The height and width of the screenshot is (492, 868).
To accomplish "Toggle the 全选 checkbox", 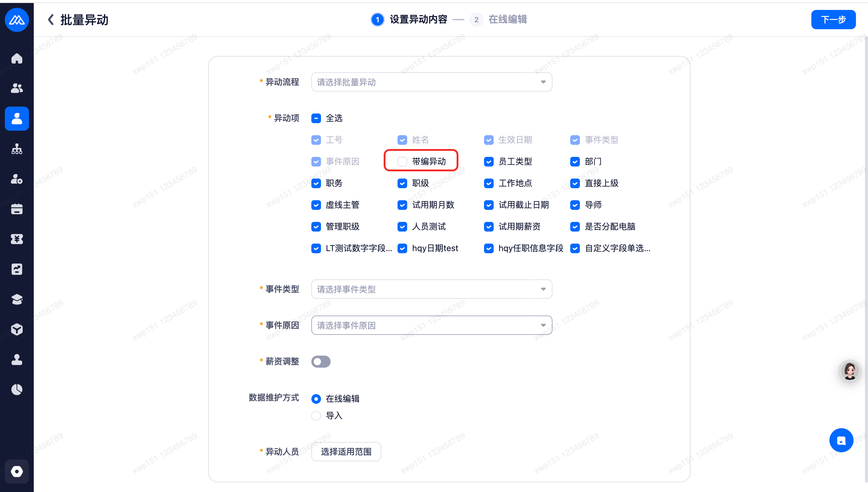I will (316, 118).
